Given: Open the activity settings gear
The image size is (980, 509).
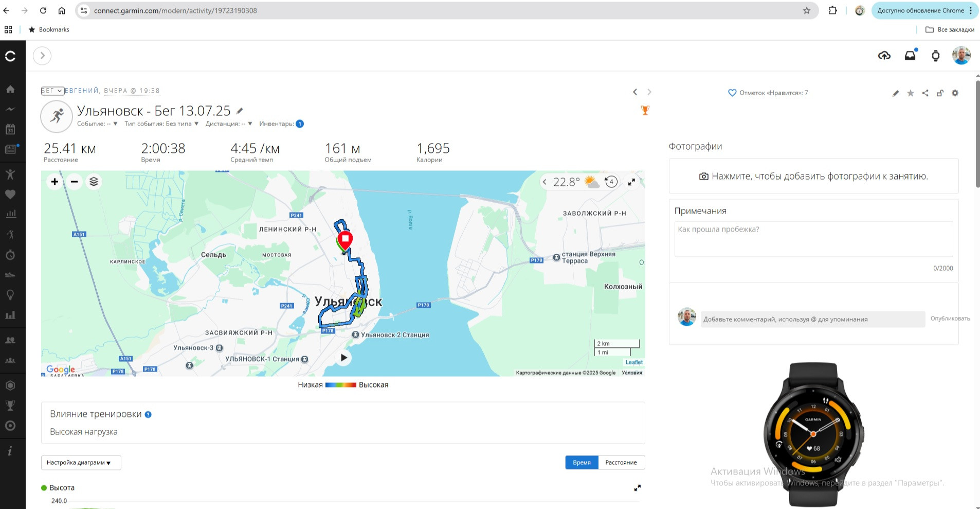Looking at the screenshot, I should [x=955, y=93].
